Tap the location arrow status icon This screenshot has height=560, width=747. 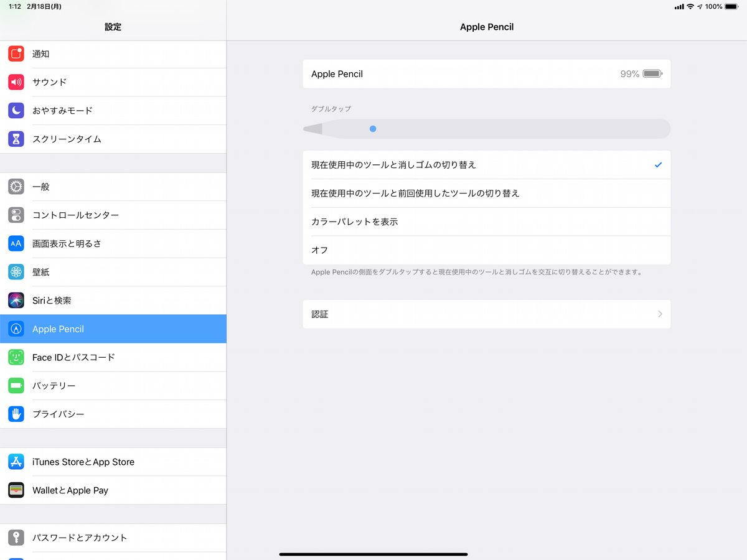[x=700, y=6]
